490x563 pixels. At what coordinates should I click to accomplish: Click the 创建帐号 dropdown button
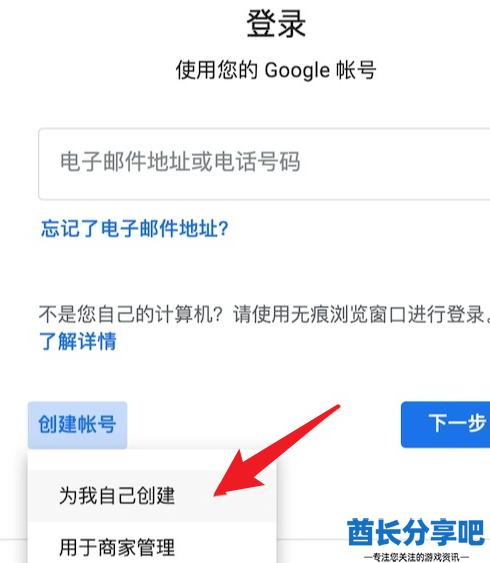(78, 425)
